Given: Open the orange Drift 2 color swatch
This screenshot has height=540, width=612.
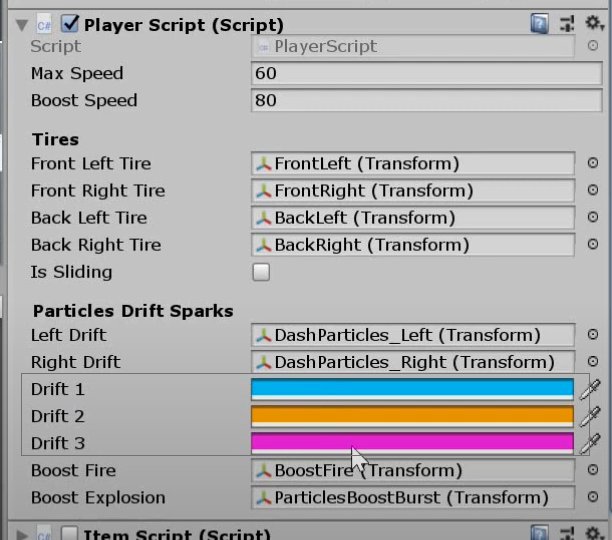Looking at the screenshot, I should 412,416.
